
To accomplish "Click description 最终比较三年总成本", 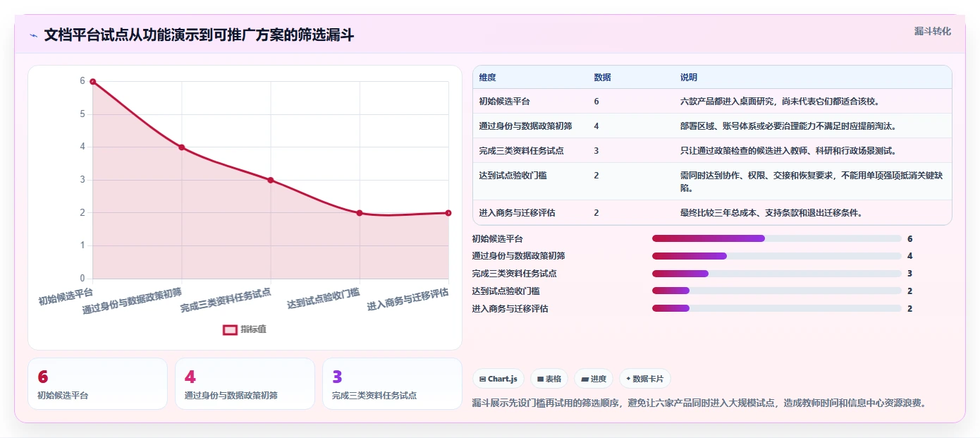I will tap(771, 212).
